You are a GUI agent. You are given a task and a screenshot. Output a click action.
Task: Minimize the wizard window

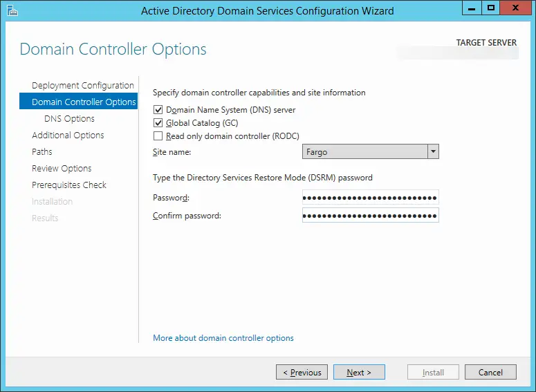[x=472, y=8]
